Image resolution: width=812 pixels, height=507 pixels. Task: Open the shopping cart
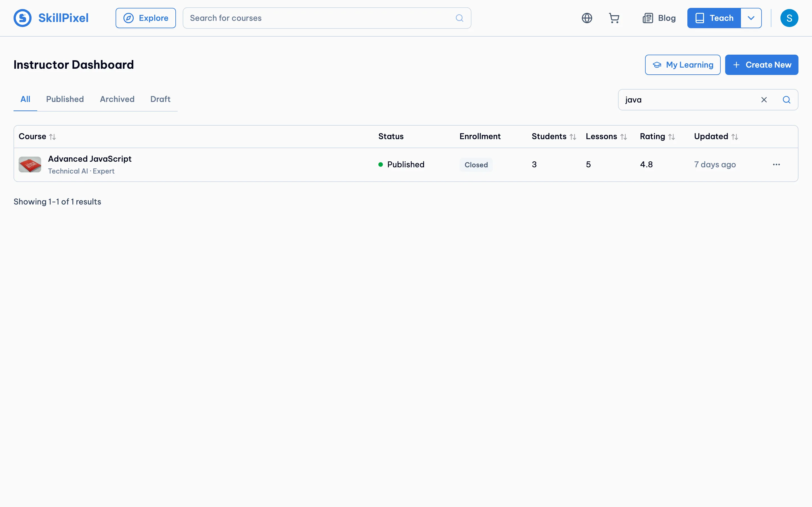click(x=614, y=18)
